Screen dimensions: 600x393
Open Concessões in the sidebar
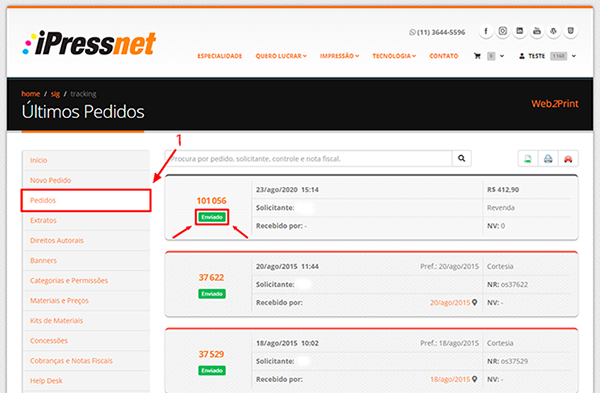86,341
